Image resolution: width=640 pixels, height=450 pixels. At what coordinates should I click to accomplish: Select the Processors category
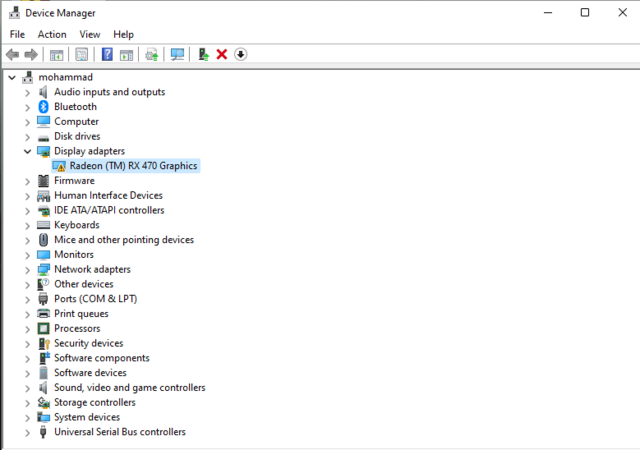[x=77, y=328]
